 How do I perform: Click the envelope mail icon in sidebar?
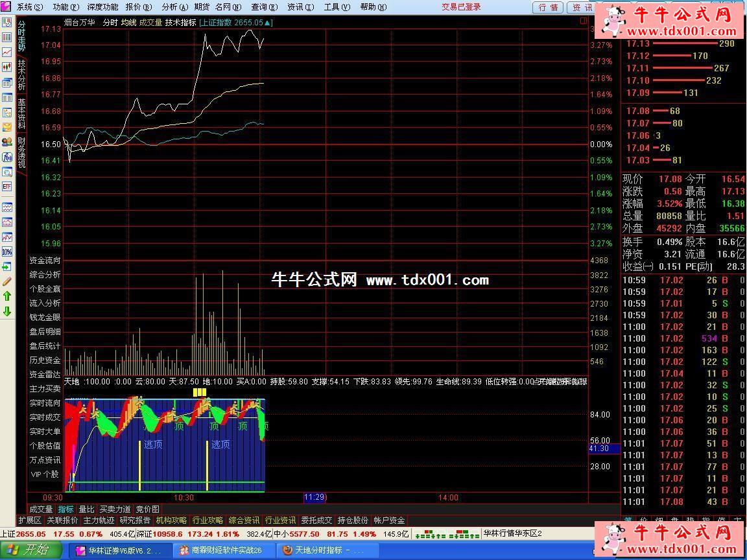[x=6, y=126]
